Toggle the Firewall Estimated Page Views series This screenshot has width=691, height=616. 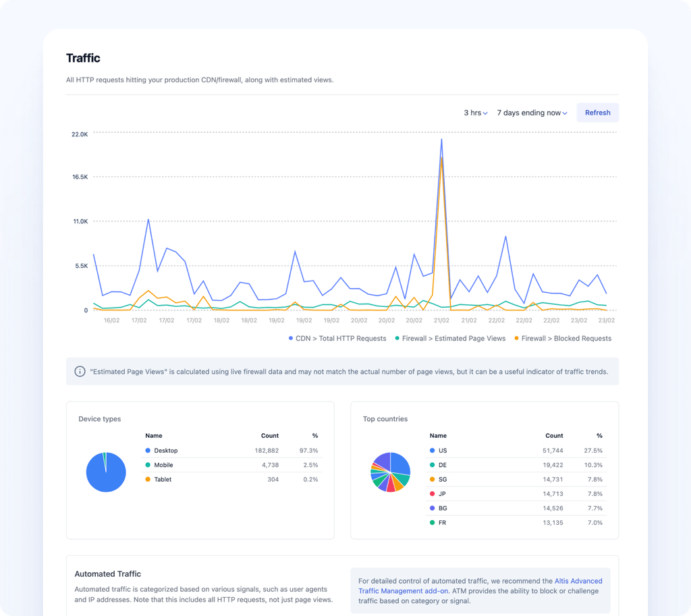click(x=450, y=339)
